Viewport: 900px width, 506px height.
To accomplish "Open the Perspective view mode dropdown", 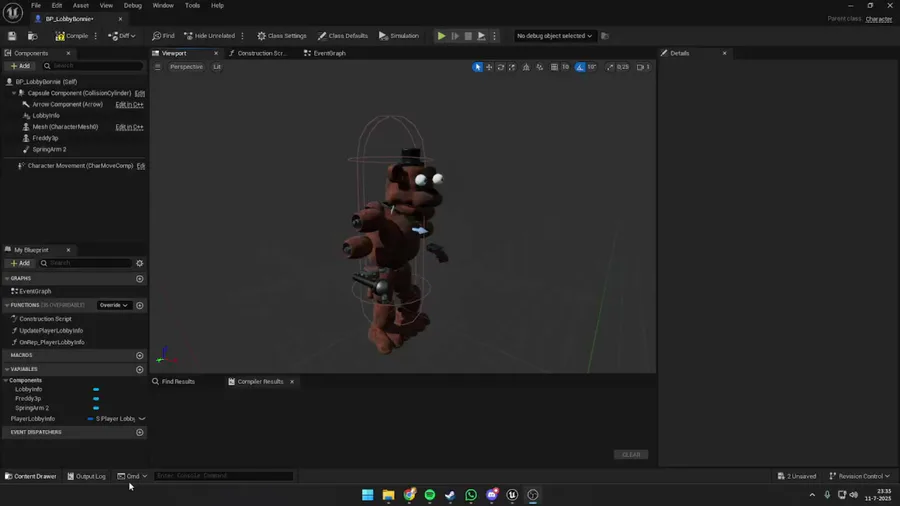I will 186,67.
